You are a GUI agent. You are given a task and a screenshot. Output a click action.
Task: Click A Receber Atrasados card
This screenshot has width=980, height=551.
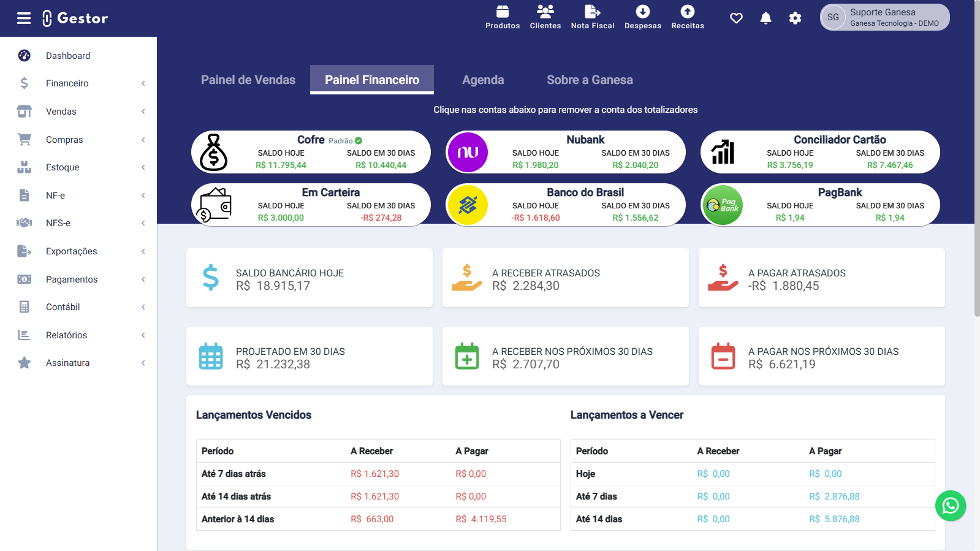pyautogui.click(x=566, y=278)
